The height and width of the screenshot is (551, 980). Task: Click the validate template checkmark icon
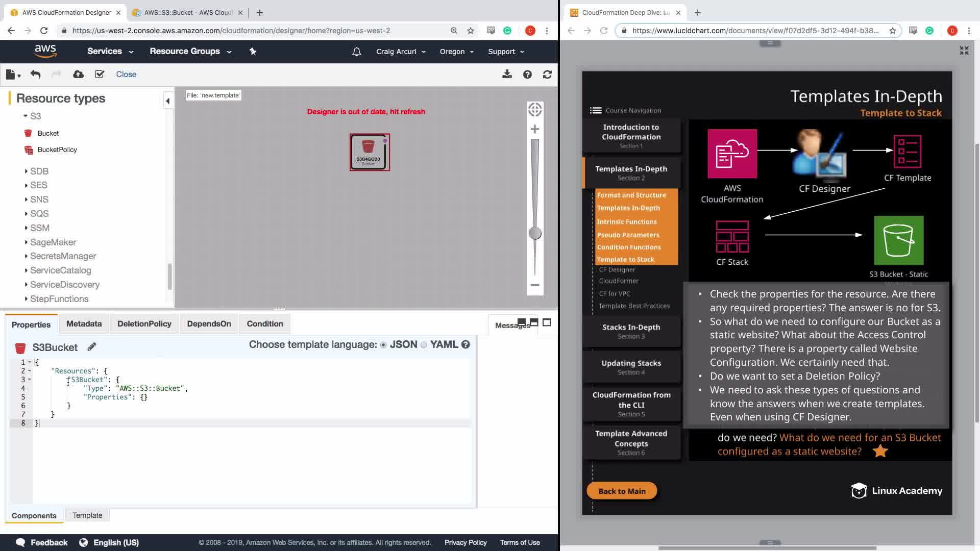coord(100,74)
